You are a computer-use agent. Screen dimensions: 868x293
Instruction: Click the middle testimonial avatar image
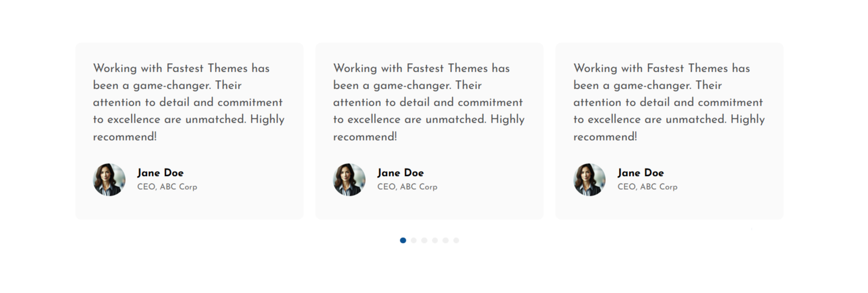349,180
